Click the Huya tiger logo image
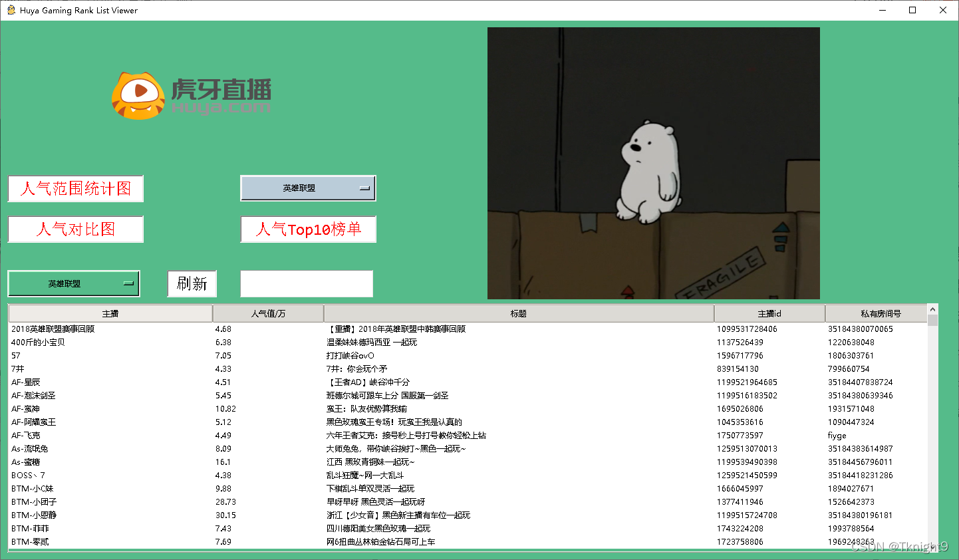The width and height of the screenshot is (959, 560). point(192,96)
